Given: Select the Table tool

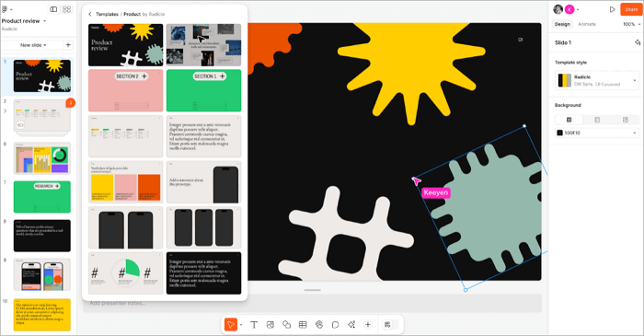Looking at the screenshot, I should (303, 325).
